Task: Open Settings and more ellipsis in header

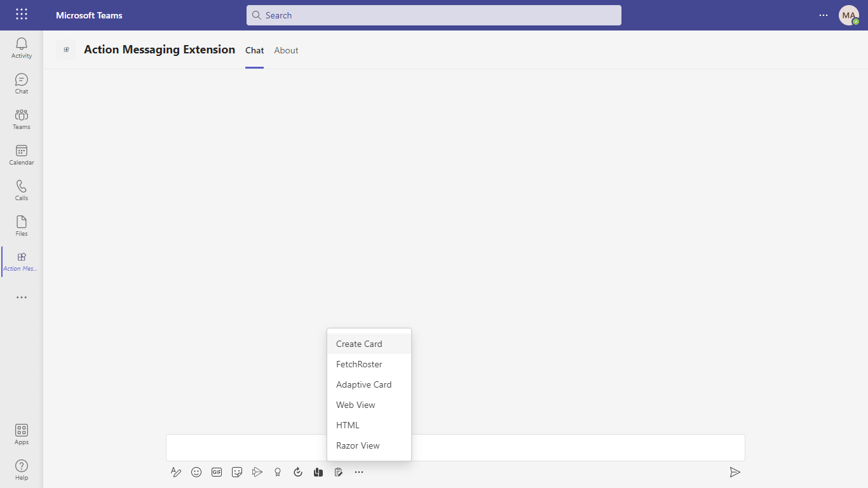Action: 824,15
